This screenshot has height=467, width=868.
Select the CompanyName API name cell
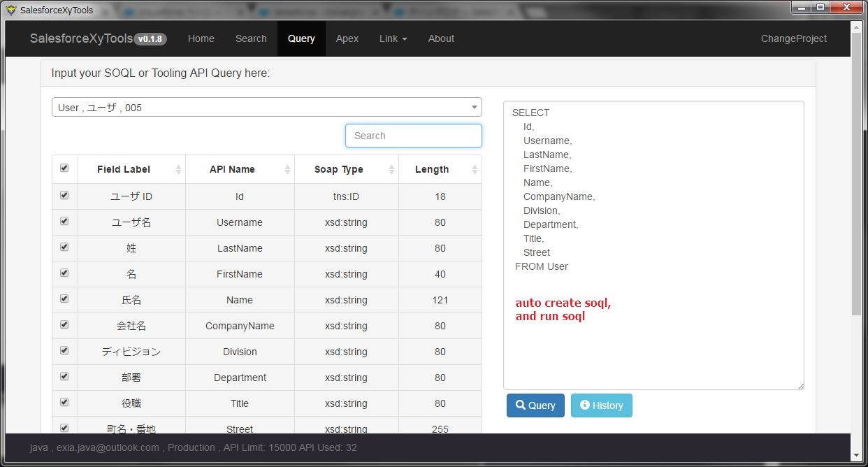pos(240,326)
